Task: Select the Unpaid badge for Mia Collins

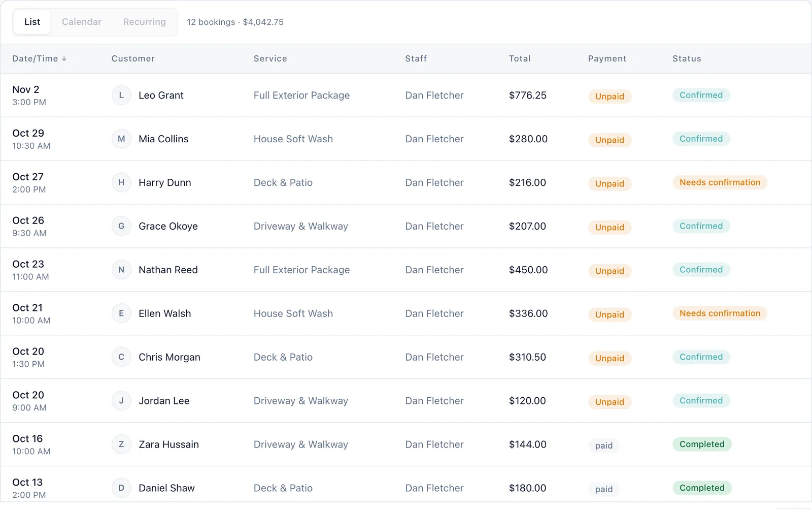Action: coord(610,140)
